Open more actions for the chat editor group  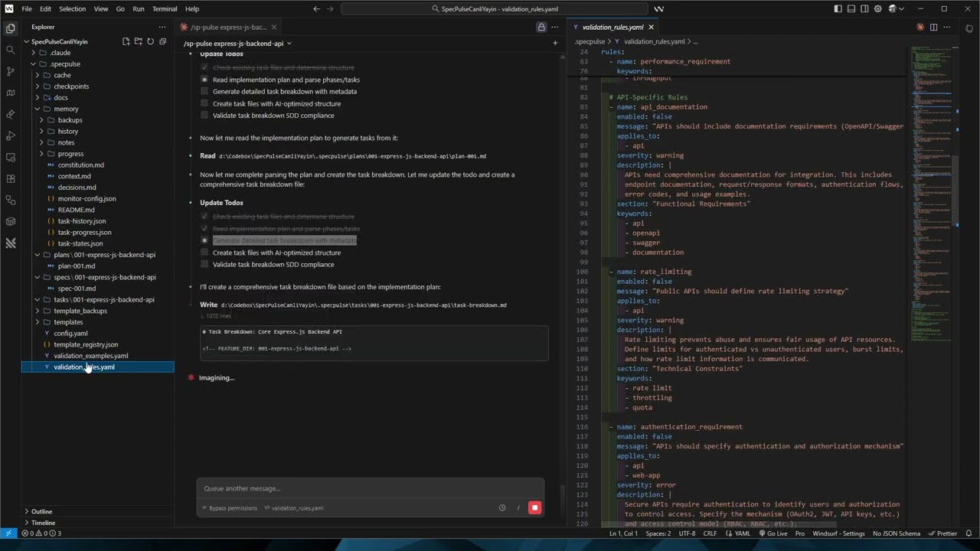[x=555, y=27]
